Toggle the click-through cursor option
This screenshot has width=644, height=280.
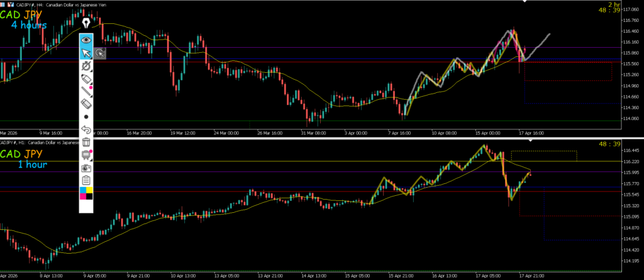(100, 53)
